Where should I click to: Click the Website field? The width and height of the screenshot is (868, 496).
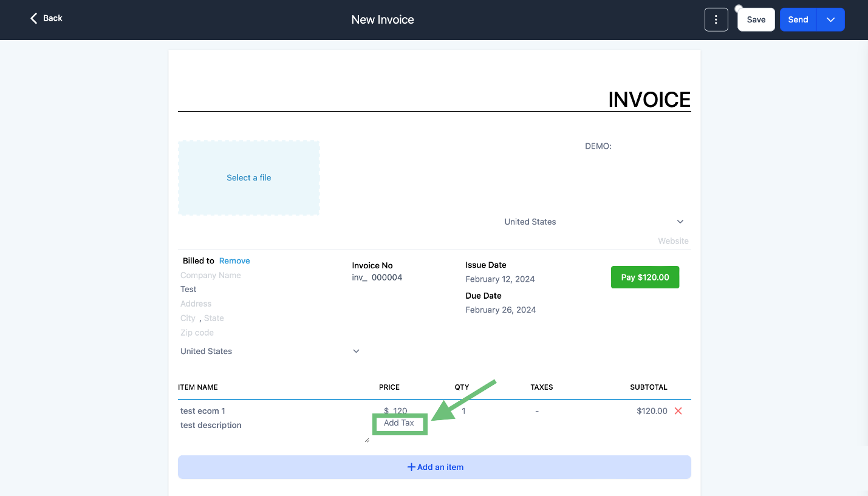click(673, 241)
